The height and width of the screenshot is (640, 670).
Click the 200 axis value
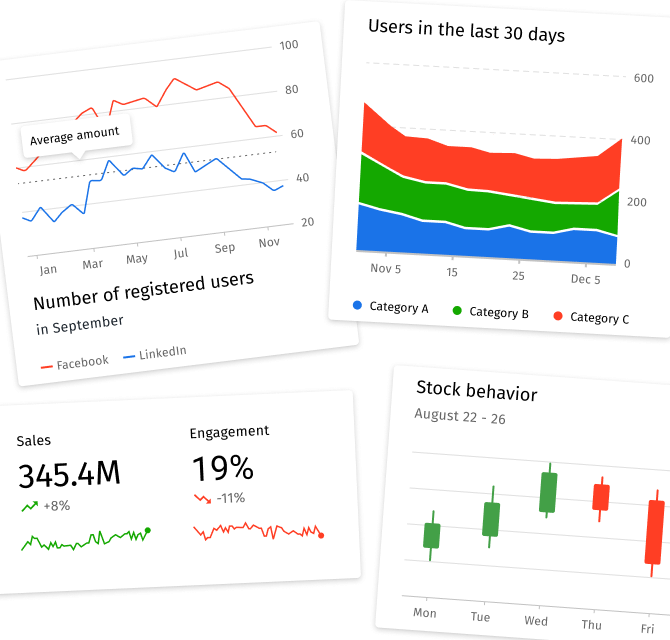click(637, 202)
